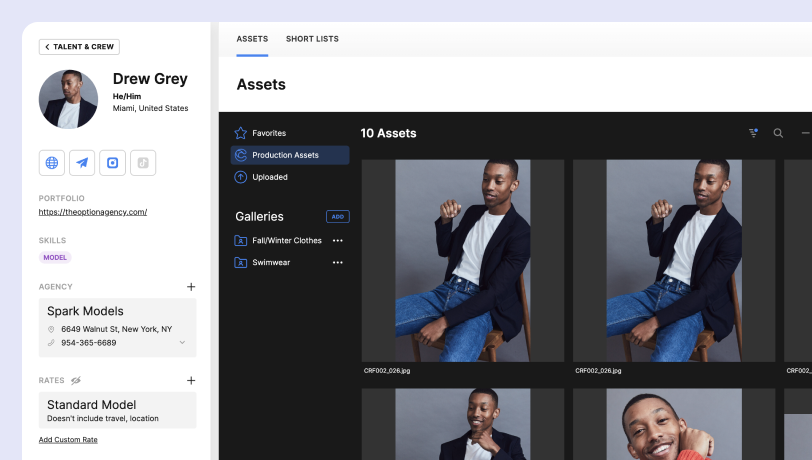Click the Model skill tag
The width and height of the screenshot is (812, 460).
[x=55, y=257]
